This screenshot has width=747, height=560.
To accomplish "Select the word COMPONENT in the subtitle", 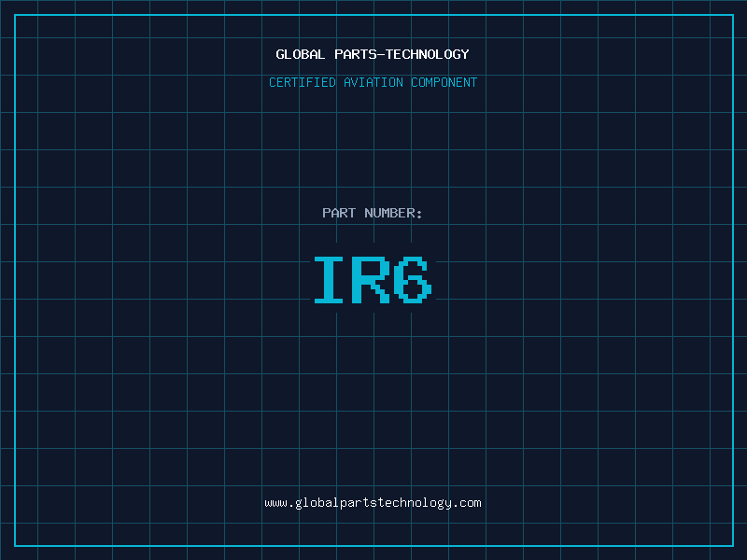I will coord(444,82).
